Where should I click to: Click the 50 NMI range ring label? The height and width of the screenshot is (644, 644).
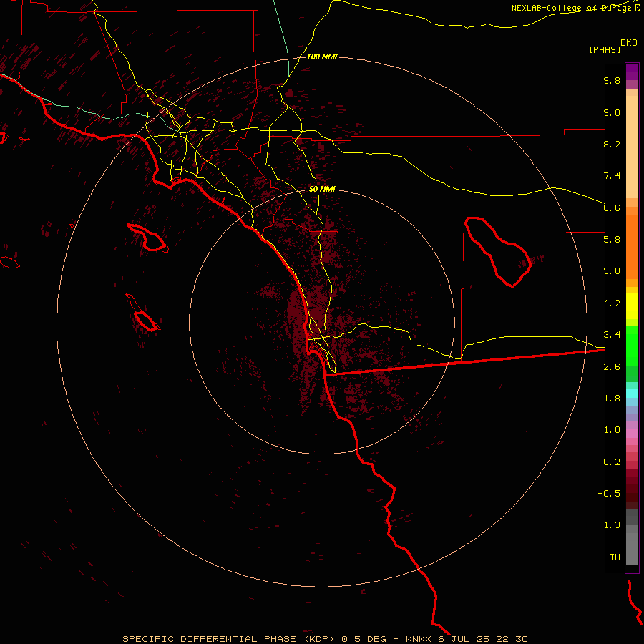coord(322,189)
